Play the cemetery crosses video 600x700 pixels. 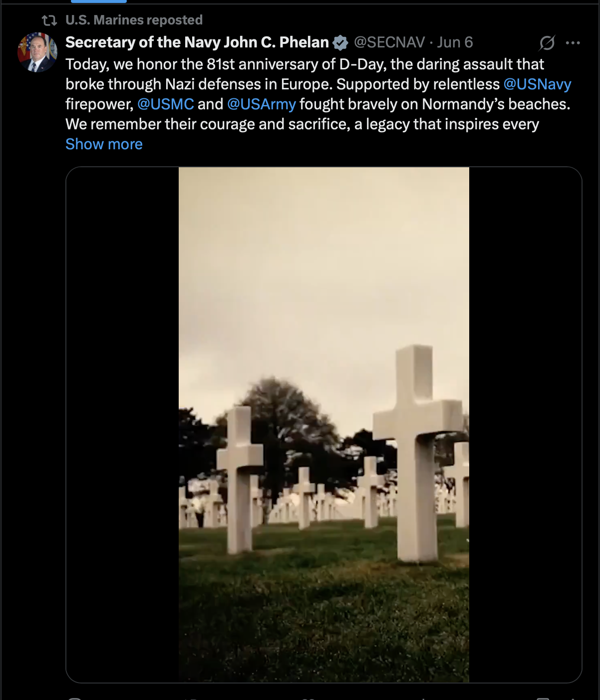pyautogui.click(x=324, y=424)
